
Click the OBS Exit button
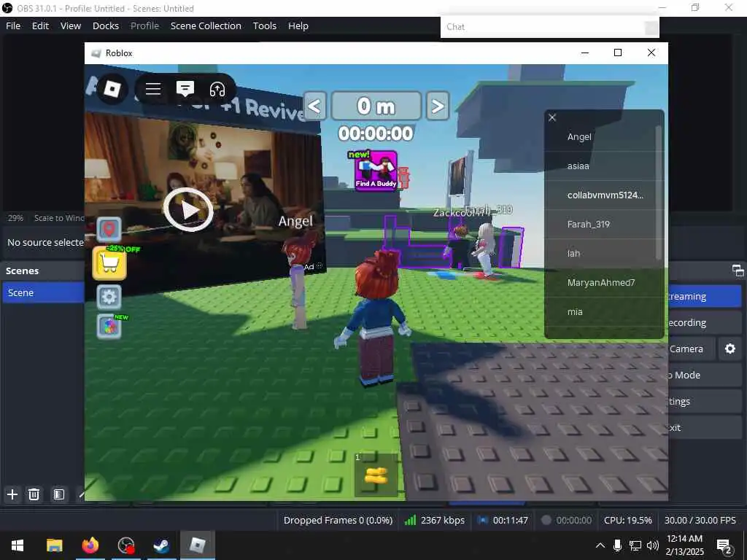tap(705, 427)
